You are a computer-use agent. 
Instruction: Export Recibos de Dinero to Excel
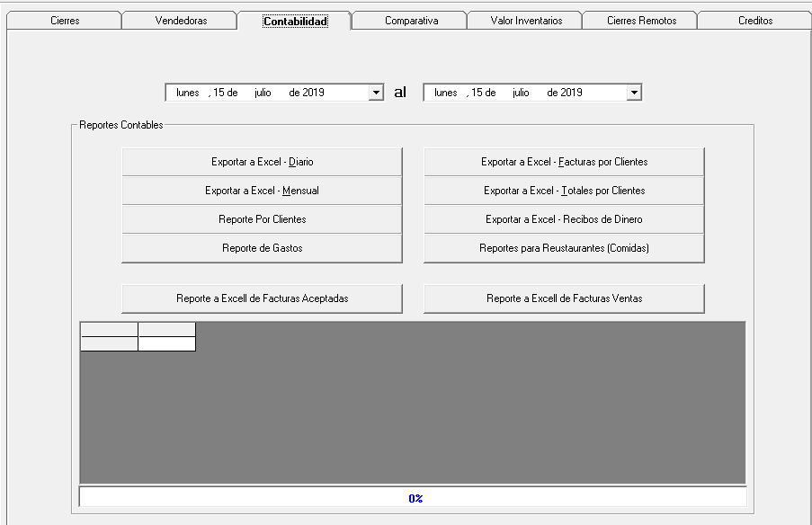(564, 219)
